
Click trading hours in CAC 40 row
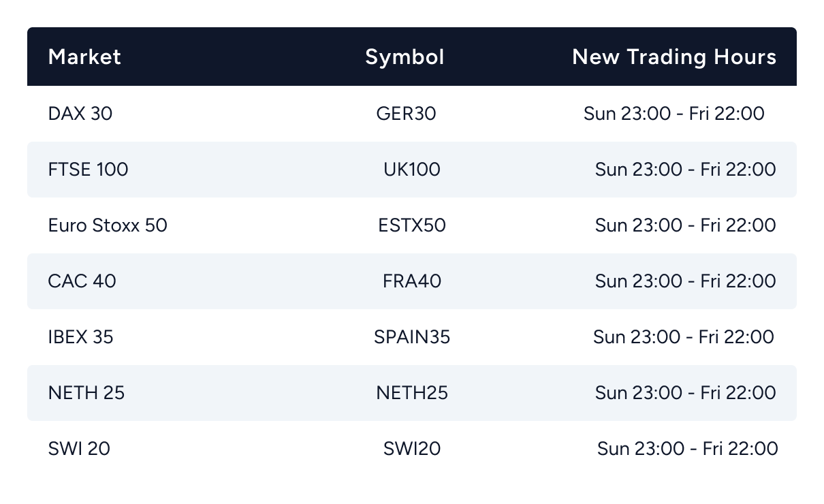click(x=685, y=281)
